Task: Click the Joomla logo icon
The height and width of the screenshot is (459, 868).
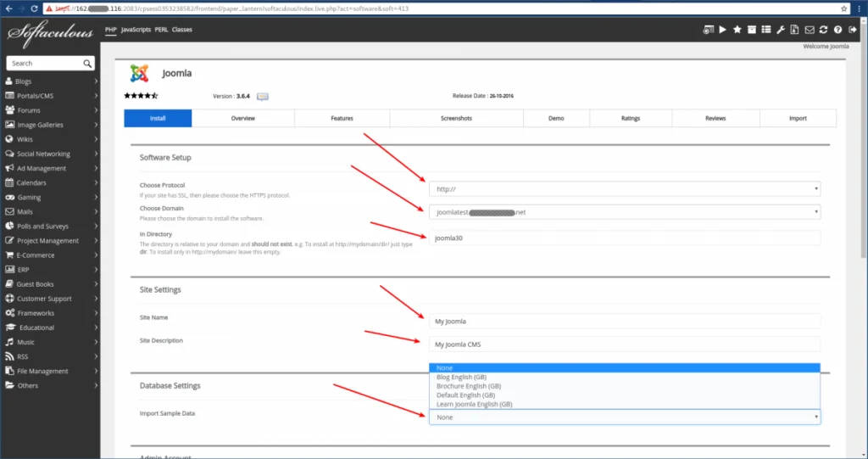Action: pos(140,73)
